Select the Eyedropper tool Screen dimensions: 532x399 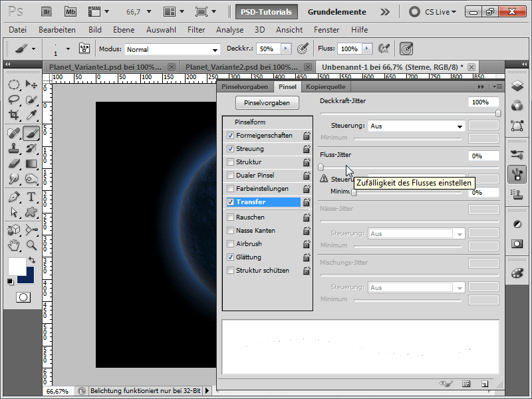click(x=31, y=115)
